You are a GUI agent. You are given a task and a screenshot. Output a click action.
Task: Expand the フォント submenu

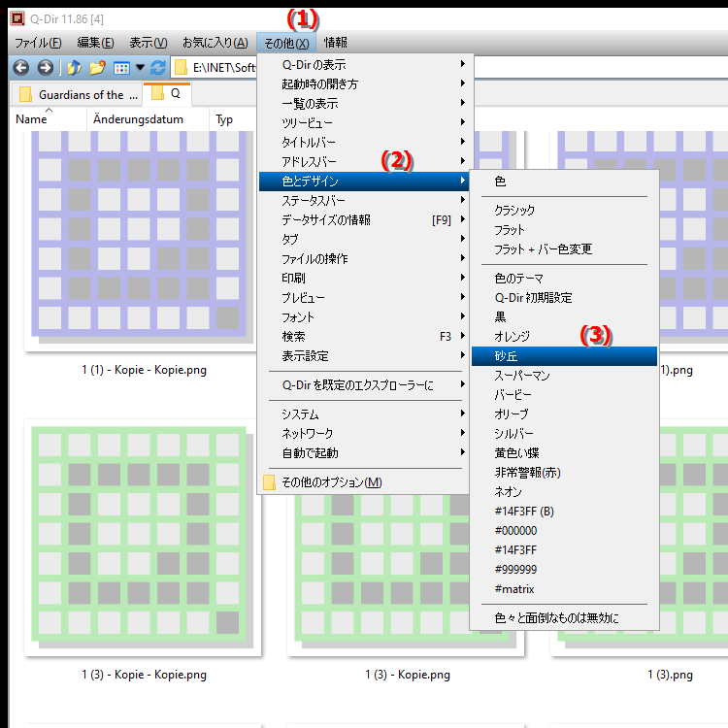point(364,317)
